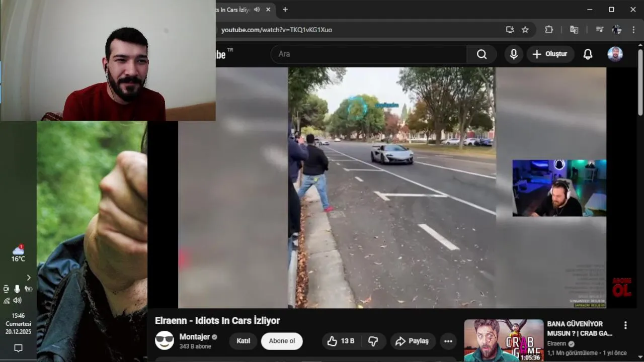Click the video player to pause
This screenshot has width=644, height=362.
pyautogui.click(x=392, y=187)
